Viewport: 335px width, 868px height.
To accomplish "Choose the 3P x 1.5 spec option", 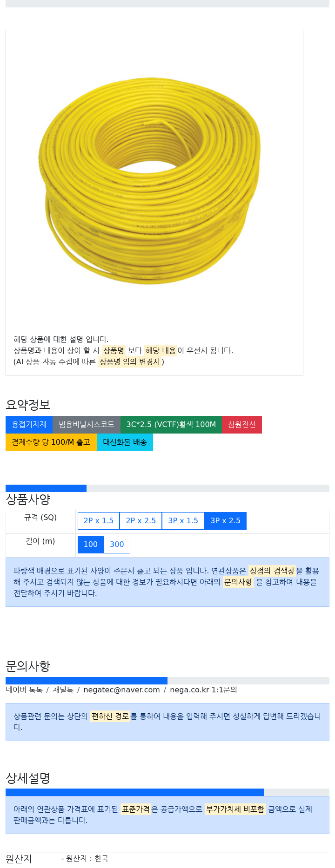I will (183, 521).
